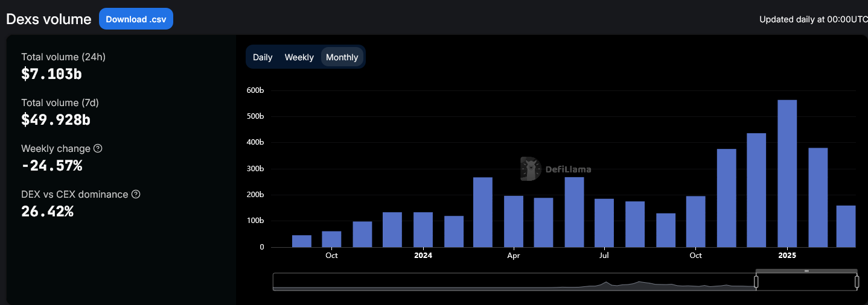Click the -24.57% weekly change value
Viewport: 868px width, 305px height.
click(51, 165)
